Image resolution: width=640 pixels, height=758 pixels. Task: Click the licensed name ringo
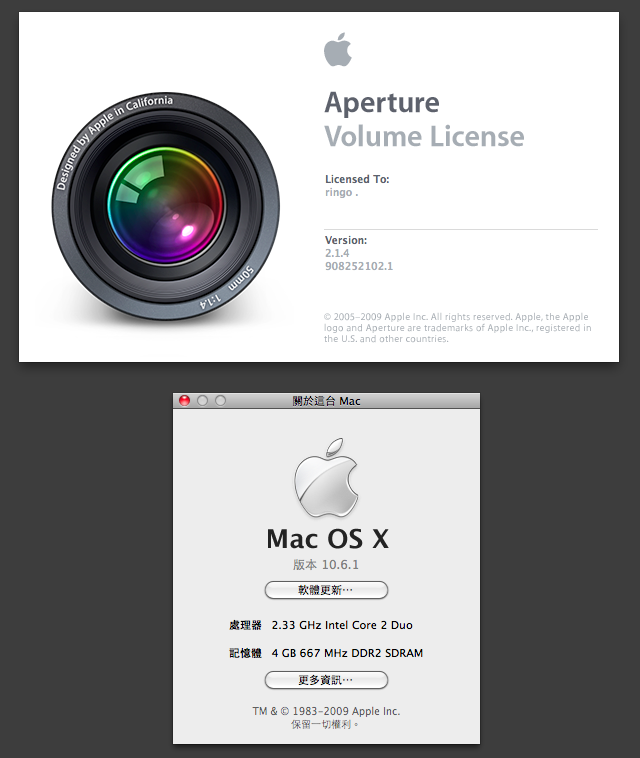[x=341, y=192]
